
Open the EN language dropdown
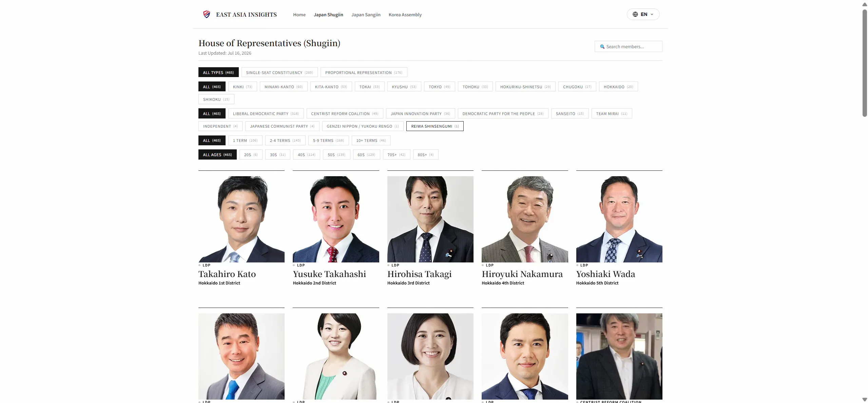[643, 14]
